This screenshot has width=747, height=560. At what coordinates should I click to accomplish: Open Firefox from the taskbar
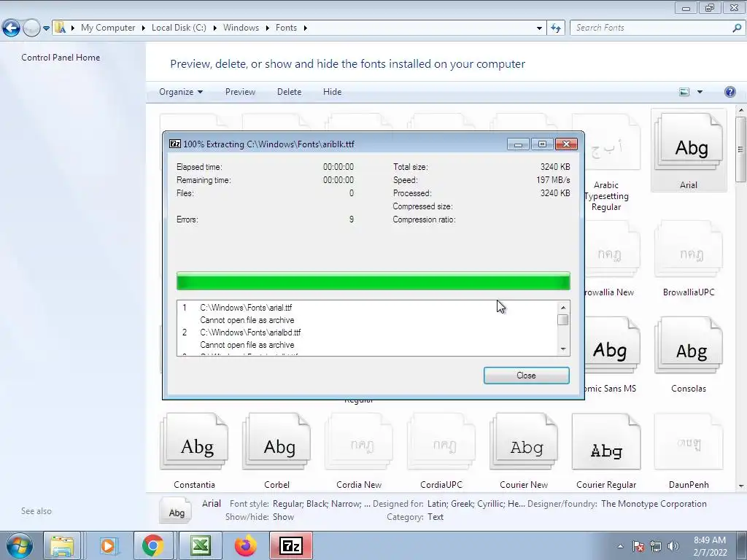tap(245, 546)
